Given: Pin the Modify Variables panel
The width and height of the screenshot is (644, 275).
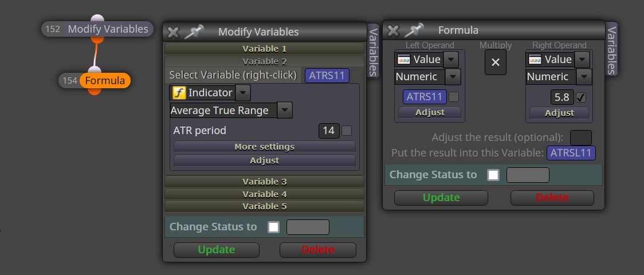Looking at the screenshot, I should point(194,32).
